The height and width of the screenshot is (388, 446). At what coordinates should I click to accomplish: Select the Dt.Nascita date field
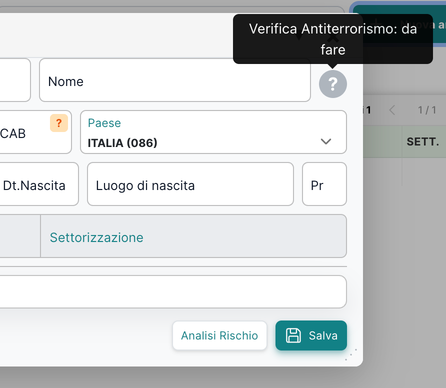(39, 184)
